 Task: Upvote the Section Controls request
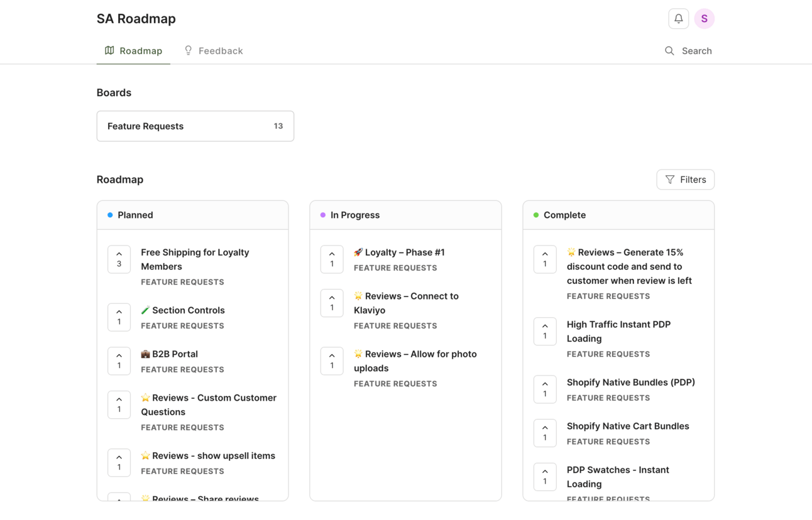119,317
